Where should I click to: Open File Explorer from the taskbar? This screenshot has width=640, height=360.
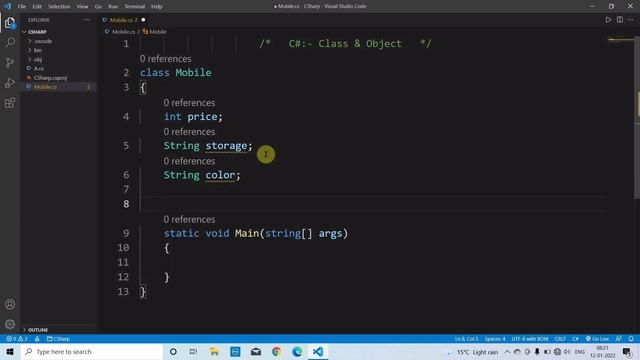point(214,351)
